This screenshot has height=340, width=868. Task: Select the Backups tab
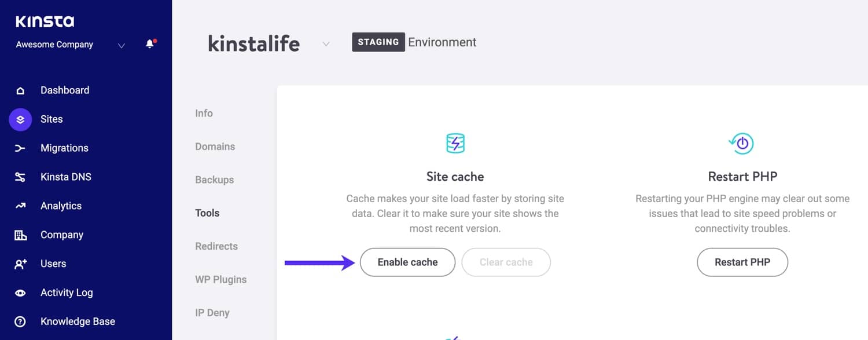coord(214,180)
